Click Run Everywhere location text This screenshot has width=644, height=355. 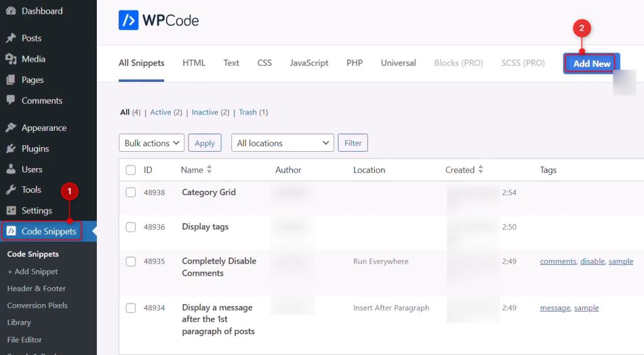pos(380,261)
